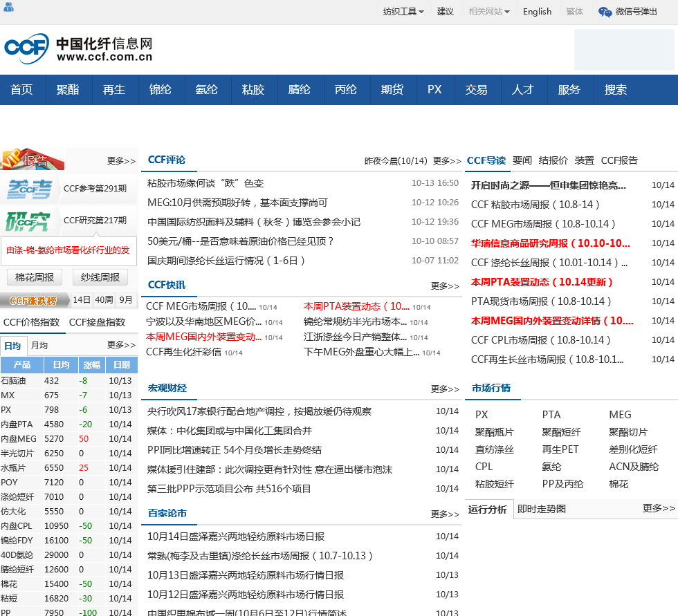Screen dimensions: 678x616
Task: Open CCF研究第217期 link
Action: (95, 221)
